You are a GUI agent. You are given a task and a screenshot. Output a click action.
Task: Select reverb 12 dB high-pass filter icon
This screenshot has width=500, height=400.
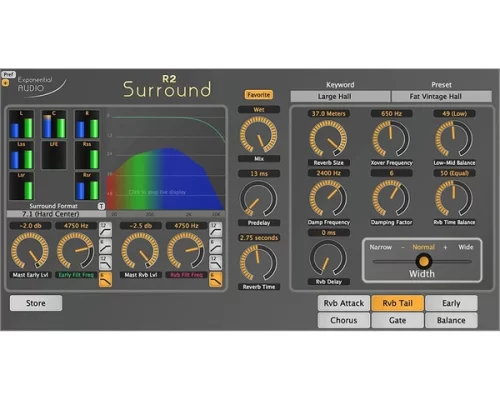216,230
